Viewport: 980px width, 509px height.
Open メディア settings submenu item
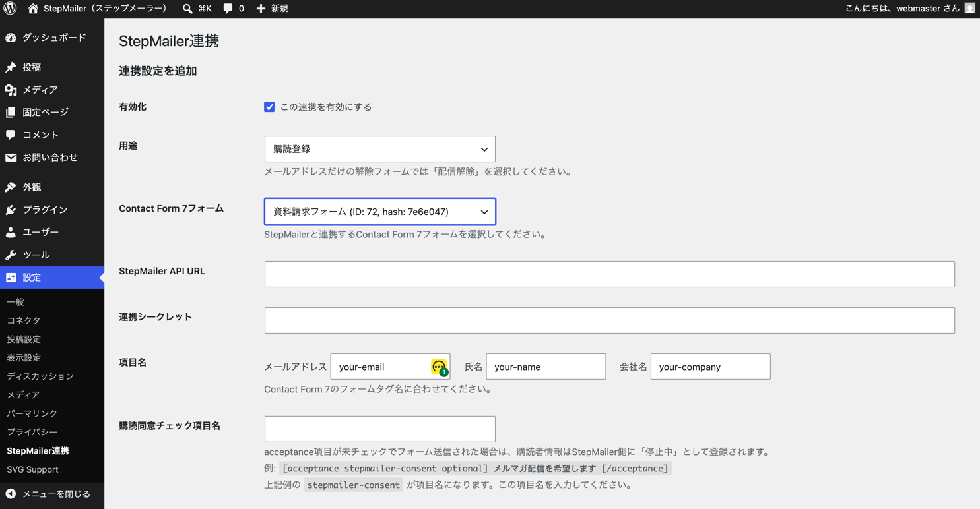(x=23, y=395)
